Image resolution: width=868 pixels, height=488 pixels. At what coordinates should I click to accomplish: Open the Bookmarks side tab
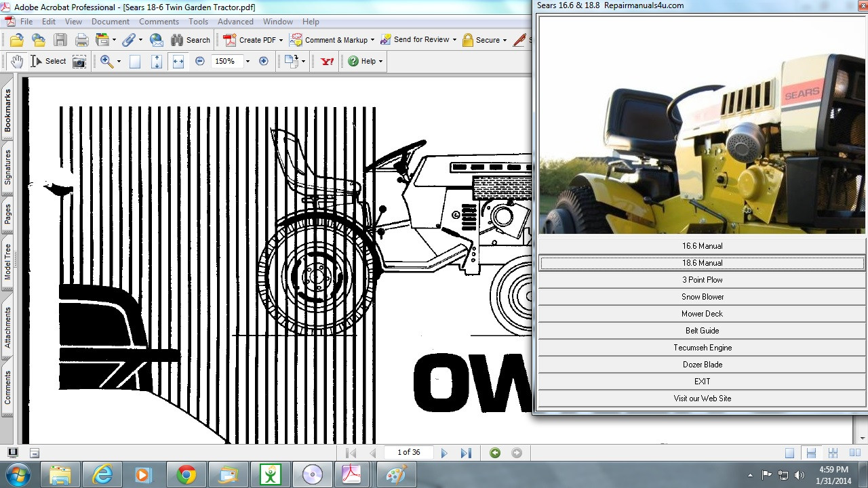point(8,110)
